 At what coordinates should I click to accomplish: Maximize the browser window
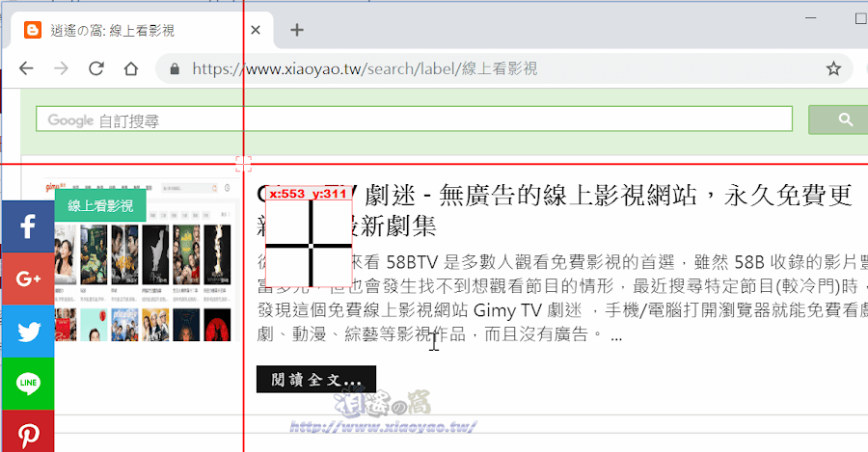click(861, 18)
